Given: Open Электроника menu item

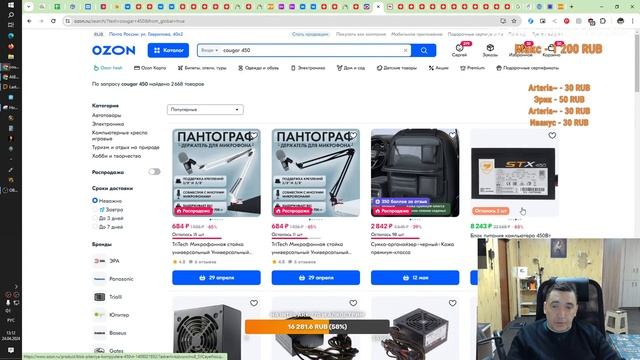Looking at the screenshot, I should pos(308,68).
